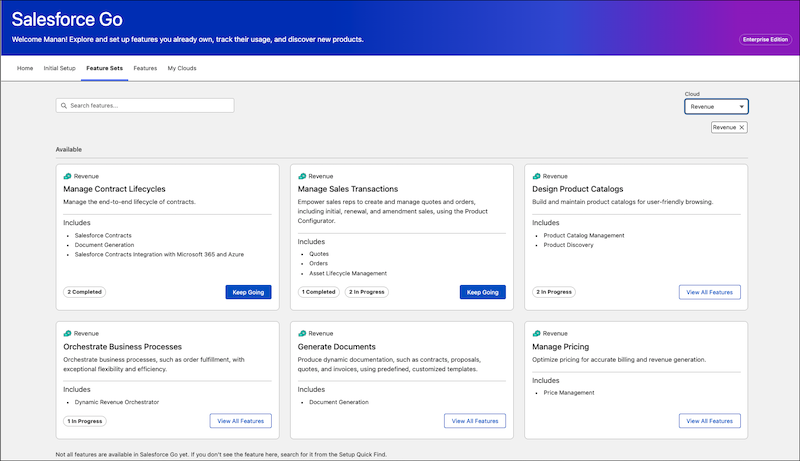The height and width of the screenshot is (461, 800).
Task: Remove the Revenue filter pill with X
Action: (742, 127)
